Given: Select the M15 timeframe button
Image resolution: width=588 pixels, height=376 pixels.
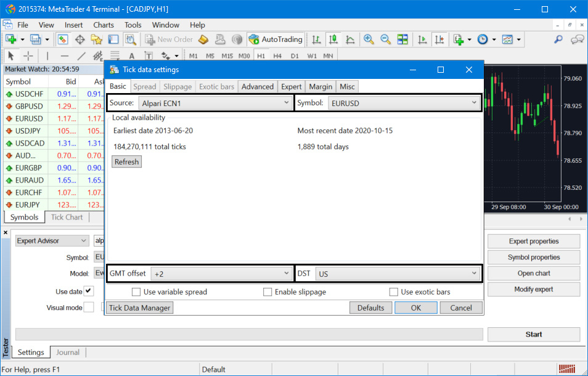Looking at the screenshot, I should click(227, 56).
